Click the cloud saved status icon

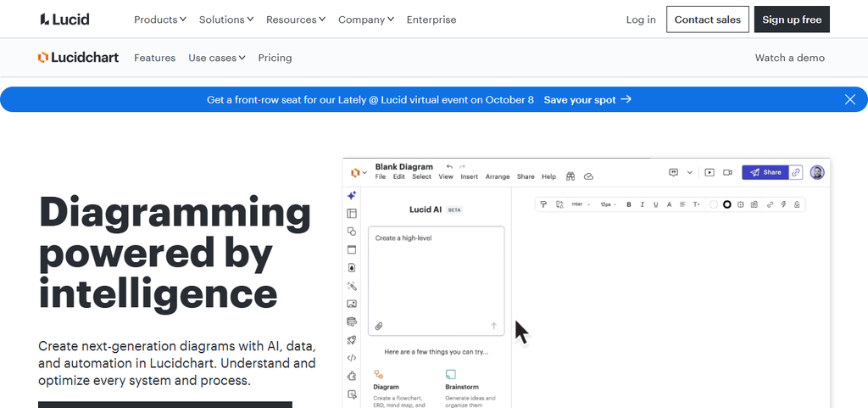tap(589, 176)
